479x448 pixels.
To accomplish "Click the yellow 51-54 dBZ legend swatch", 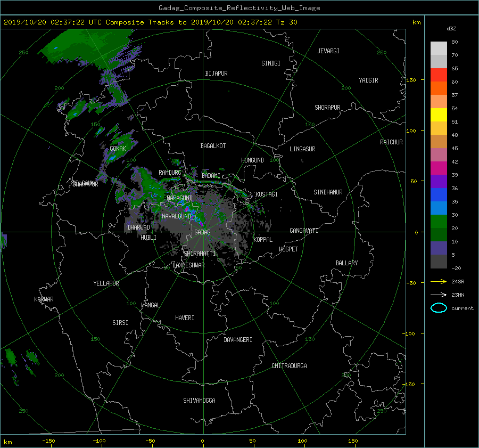I will pos(439,115).
